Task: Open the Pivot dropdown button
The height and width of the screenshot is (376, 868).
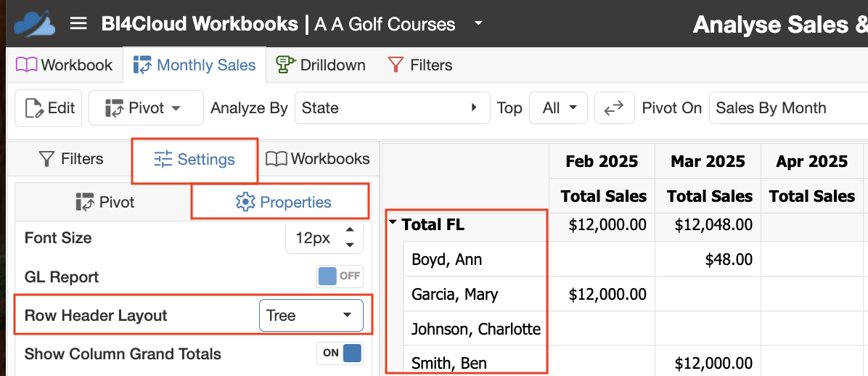Action: coord(146,108)
